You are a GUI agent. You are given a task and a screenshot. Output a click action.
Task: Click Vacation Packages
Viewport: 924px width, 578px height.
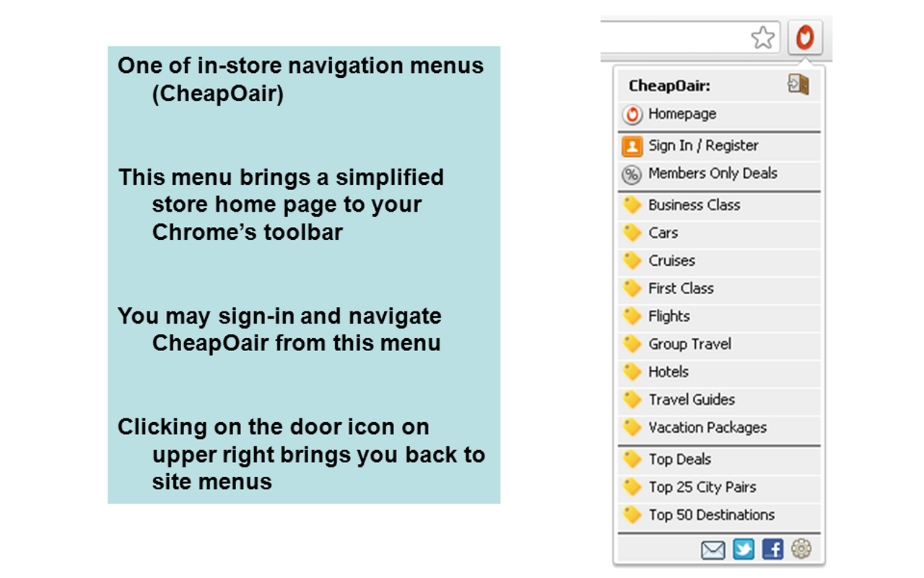point(707,428)
